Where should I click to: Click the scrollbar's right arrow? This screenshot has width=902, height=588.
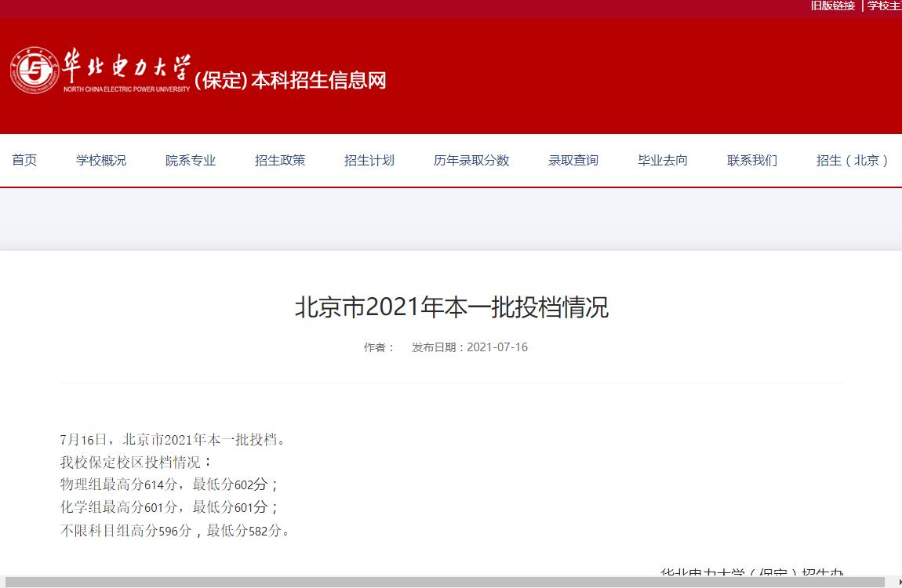[x=899, y=583]
